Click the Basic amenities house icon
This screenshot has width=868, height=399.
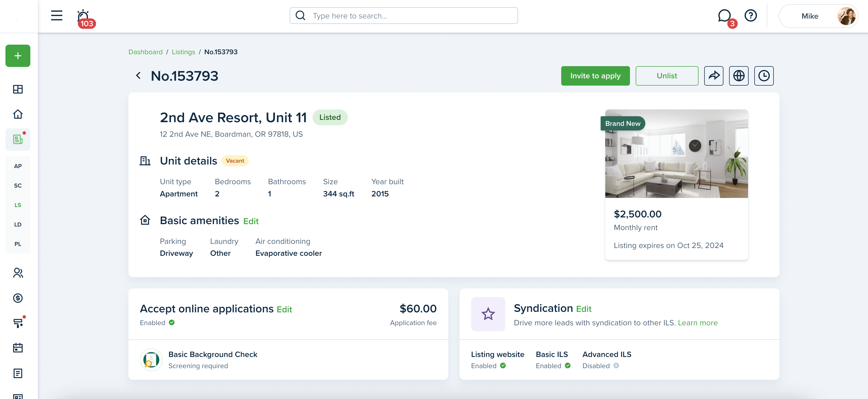[145, 220]
